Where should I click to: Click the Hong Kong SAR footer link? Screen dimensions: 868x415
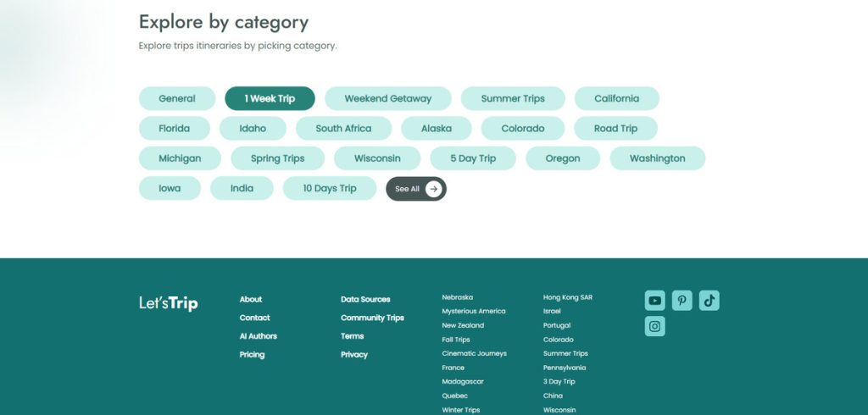[x=567, y=298]
